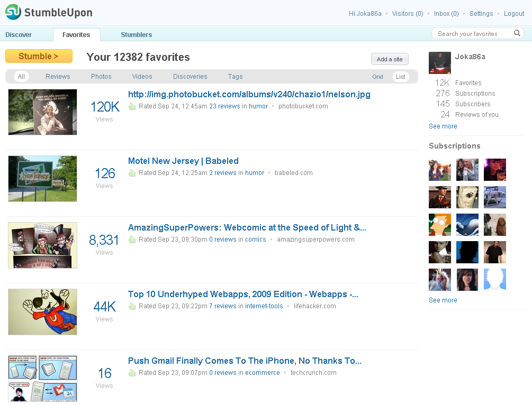The width and height of the screenshot is (532, 405).
Task: Open the blank silhouette subscription avatar
Action: click(494, 280)
